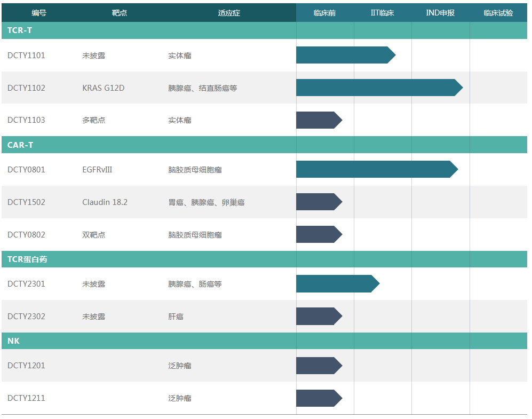Click 未披露 target in DCTY1101 row
532x419 pixels.
click(x=93, y=56)
